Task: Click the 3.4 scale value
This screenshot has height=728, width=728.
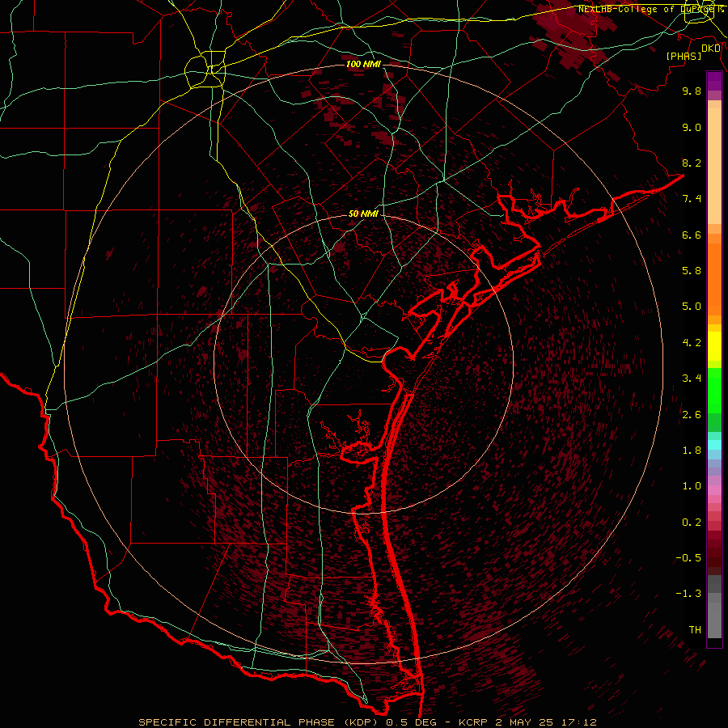Action: 692,379
